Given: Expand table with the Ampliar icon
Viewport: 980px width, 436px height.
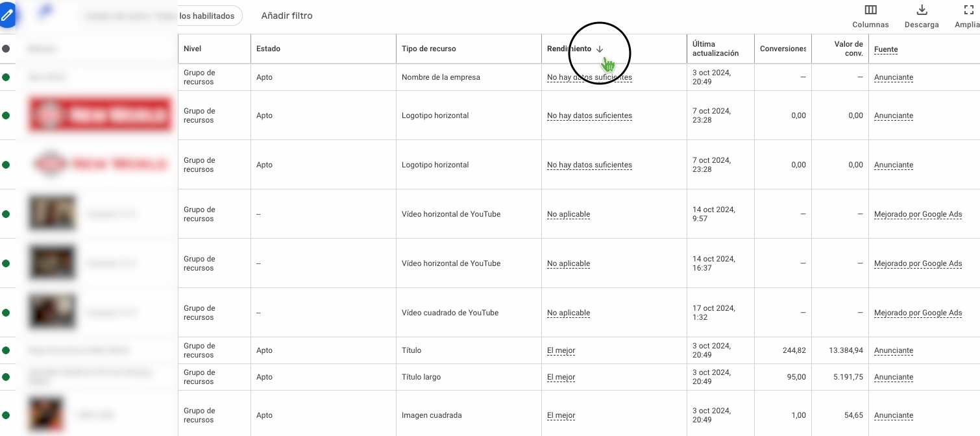Looking at the screenshot, I should click(x=968, y=10).
